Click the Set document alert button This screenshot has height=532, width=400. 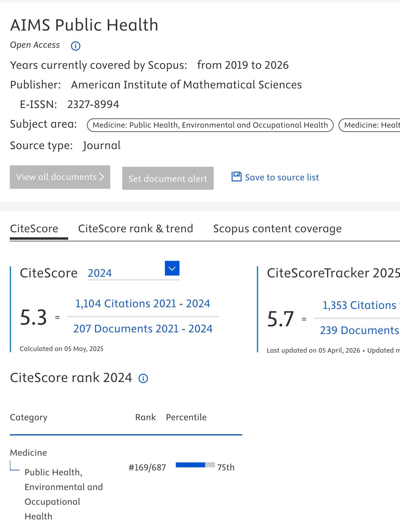168,178
